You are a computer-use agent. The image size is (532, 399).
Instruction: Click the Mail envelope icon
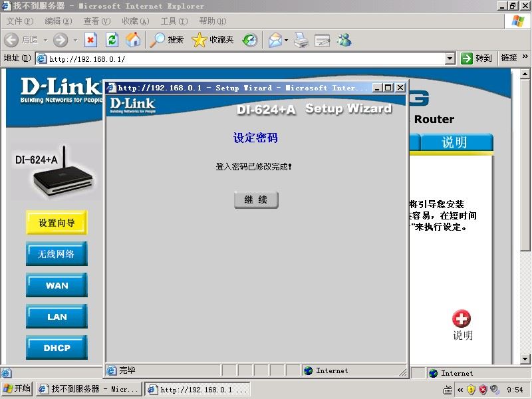(x=275, y=40)
